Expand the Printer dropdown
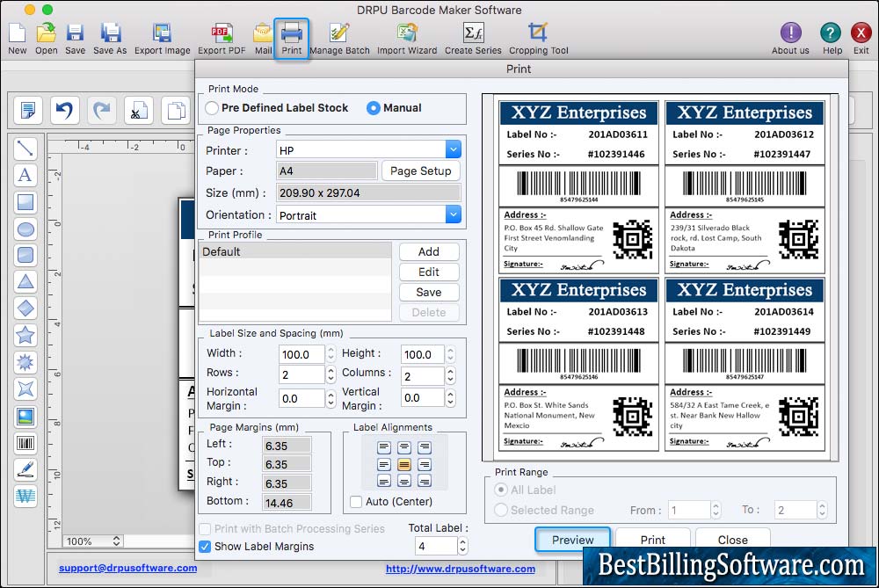This screenshot has width=879, height=588. (453, 150)
